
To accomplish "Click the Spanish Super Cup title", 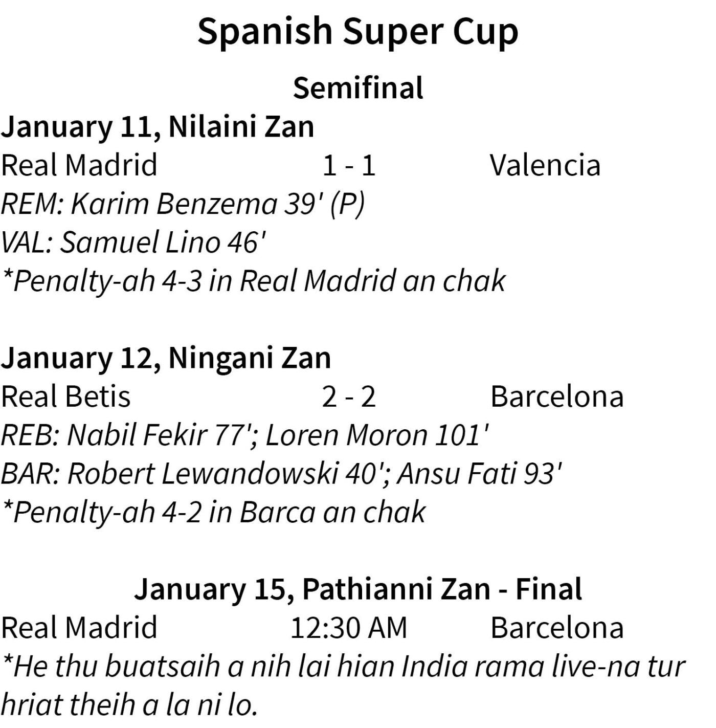I will (358, 32).
